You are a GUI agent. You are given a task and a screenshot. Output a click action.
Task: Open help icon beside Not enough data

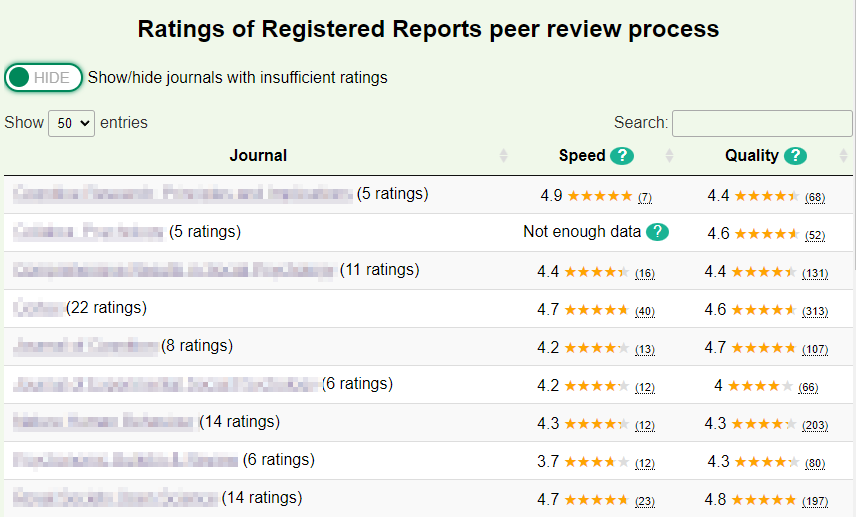[657, 232]
